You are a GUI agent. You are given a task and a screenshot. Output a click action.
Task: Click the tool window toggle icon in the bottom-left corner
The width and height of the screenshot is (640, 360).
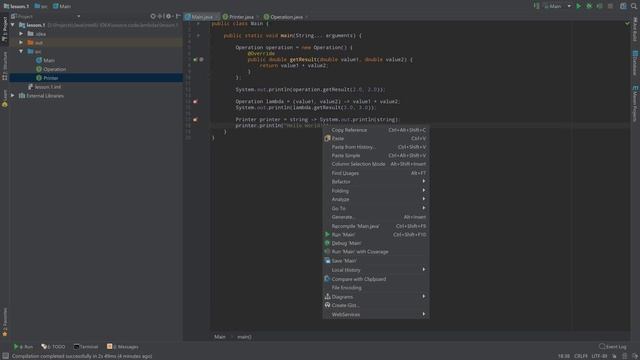[5, 356]
